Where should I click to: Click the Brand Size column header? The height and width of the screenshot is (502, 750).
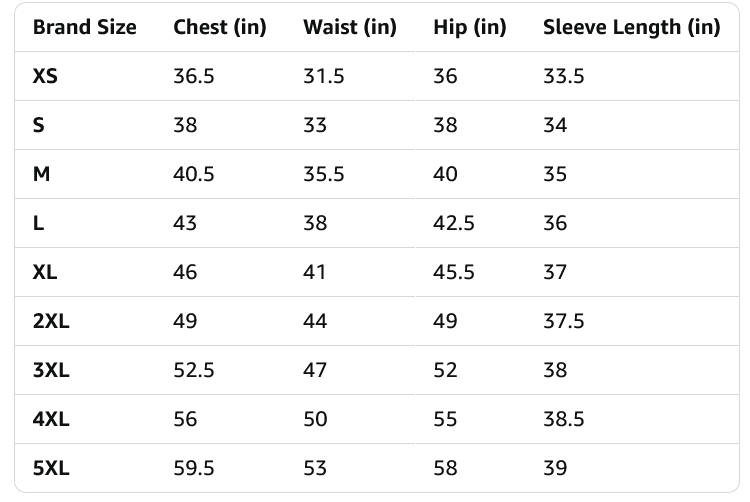[84, 27]
